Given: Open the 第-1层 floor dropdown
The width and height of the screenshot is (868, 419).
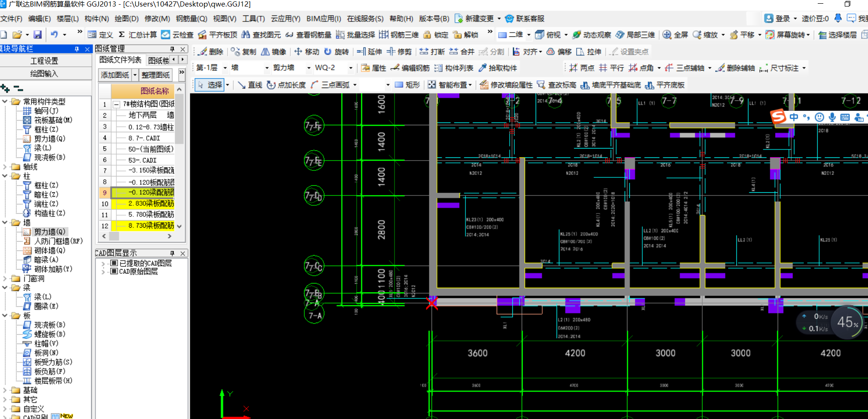Looking at the screenshot, I should (225, 68).
